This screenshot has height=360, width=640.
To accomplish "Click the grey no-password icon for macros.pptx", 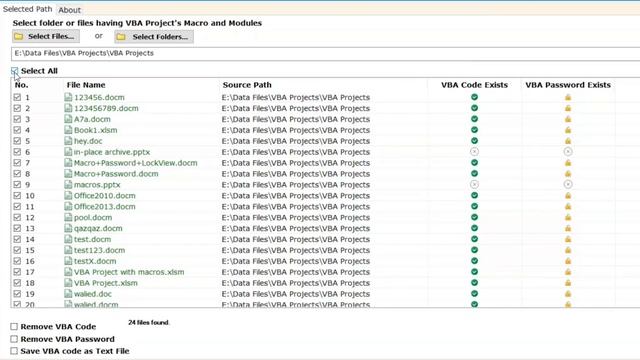I will (568, 184).
